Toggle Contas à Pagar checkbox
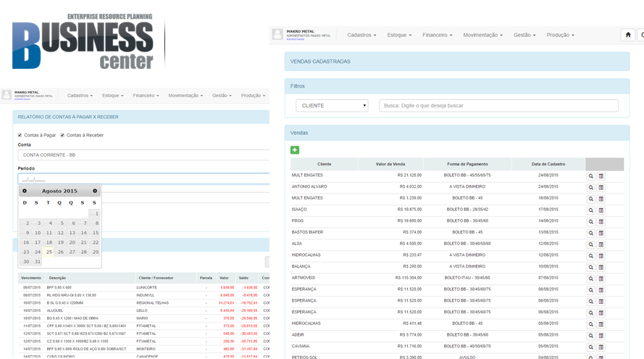 coord(20,135)
